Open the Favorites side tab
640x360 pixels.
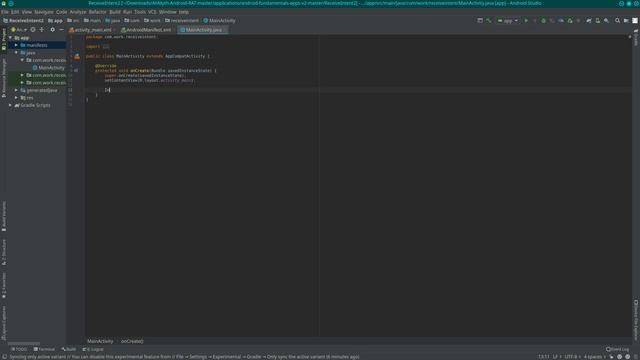pos(4,285)
